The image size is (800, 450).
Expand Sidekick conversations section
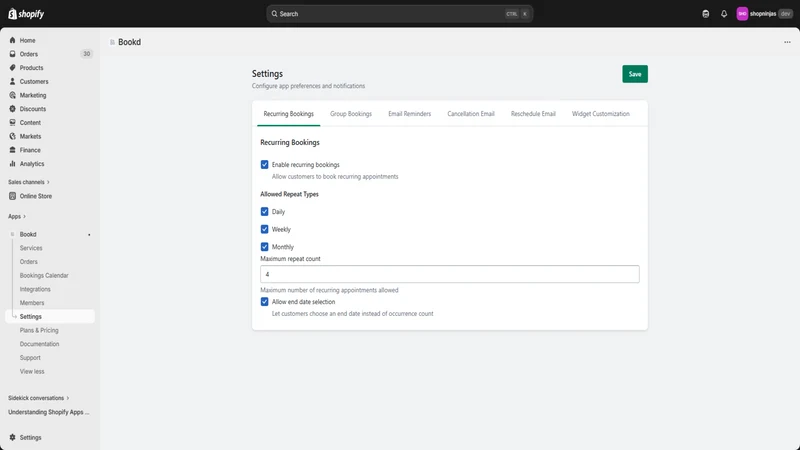[x=39, y=398]
